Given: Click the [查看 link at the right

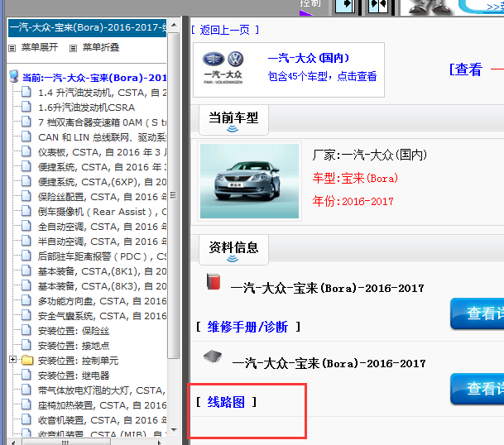Looking at the screenshot, I should [x=466, y=69].
